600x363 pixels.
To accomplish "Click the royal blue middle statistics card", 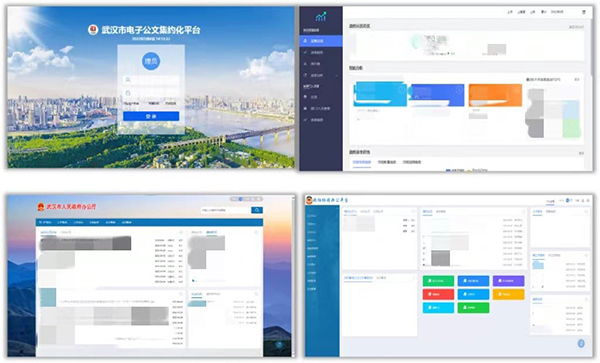I will [437, 95].
